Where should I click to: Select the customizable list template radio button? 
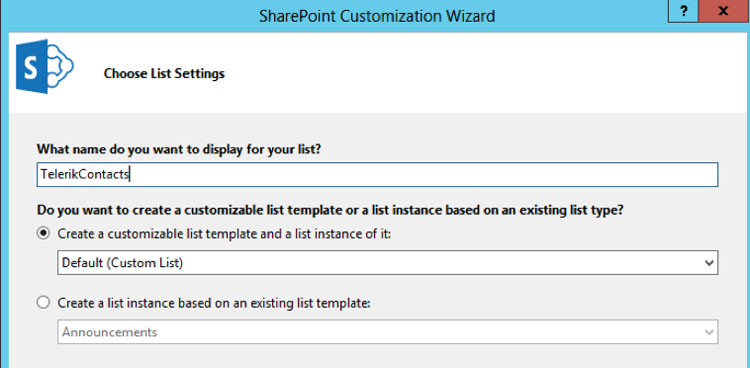[x=44, y=234]
